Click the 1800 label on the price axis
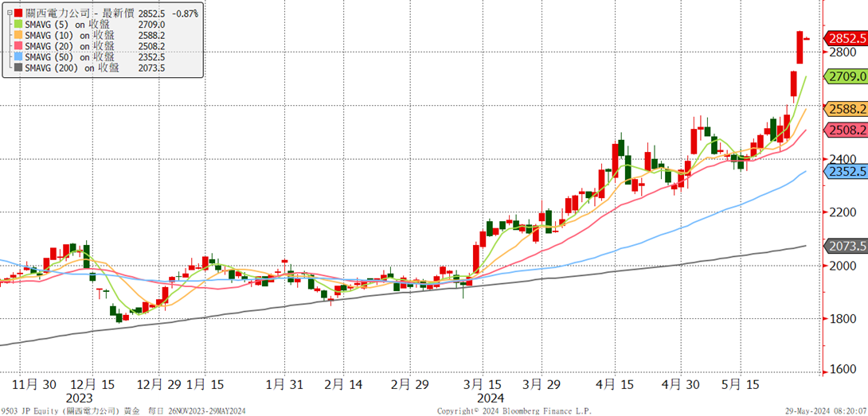 [x=843, y=319]
